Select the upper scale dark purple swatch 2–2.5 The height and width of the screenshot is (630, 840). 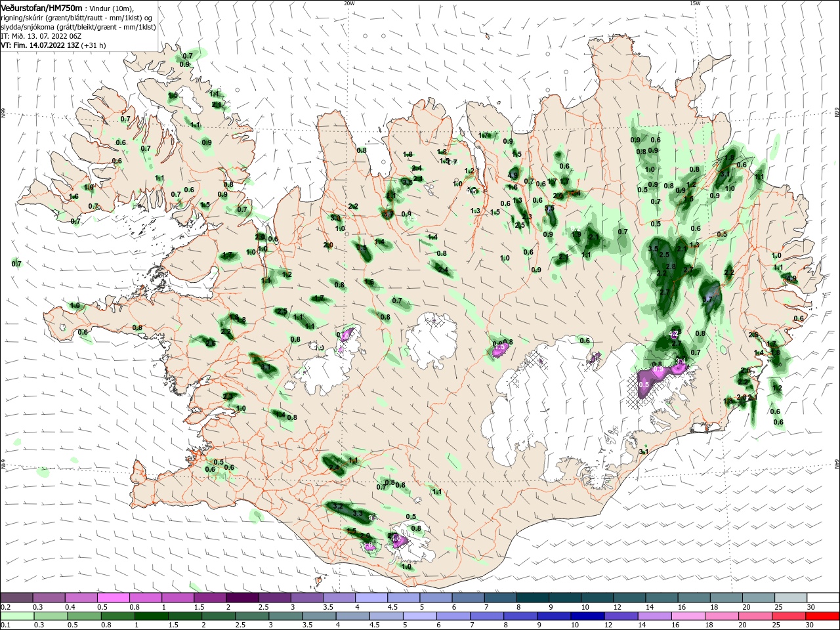(x=242, y=598)
